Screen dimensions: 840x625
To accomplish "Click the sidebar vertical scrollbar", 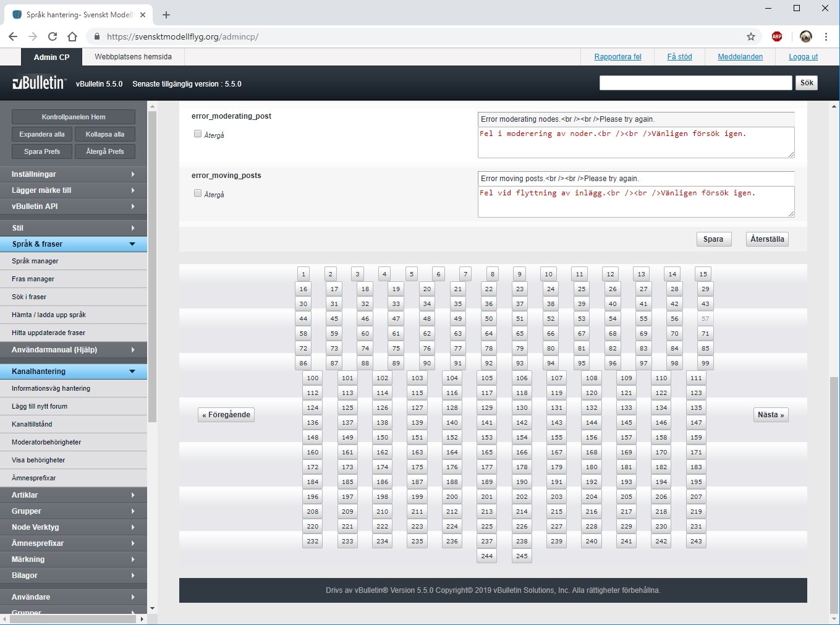I will (152, 266).
